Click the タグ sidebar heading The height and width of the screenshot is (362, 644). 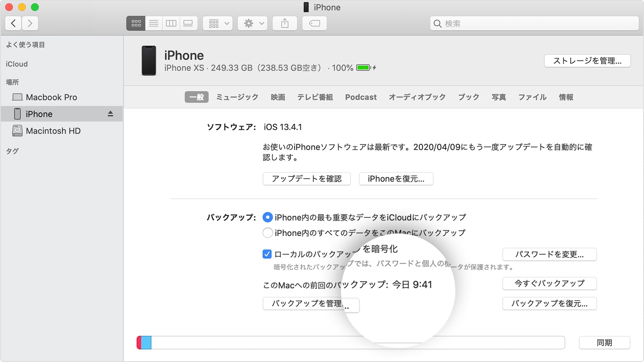(12, 151)
